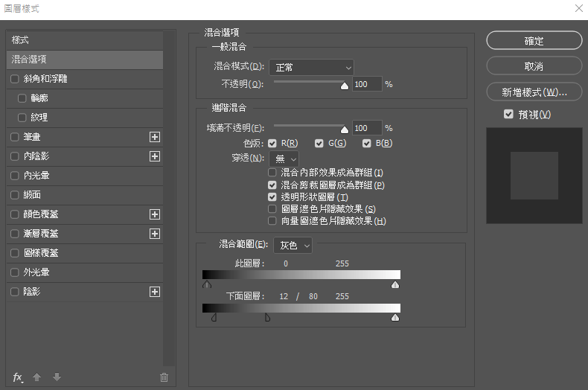The image size is (588, 390).
Task: Add another 顏色覆蓋 effect with plus icon
Action: point(155,214)
